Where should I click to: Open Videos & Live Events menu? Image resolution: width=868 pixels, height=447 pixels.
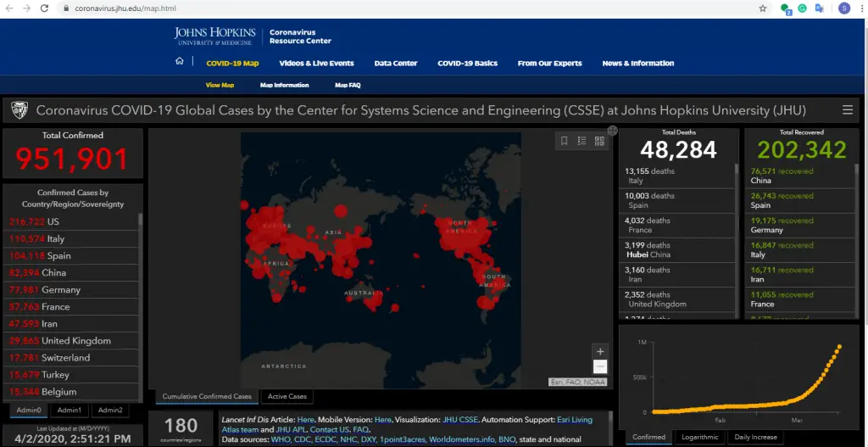click(x=317, y=63)
